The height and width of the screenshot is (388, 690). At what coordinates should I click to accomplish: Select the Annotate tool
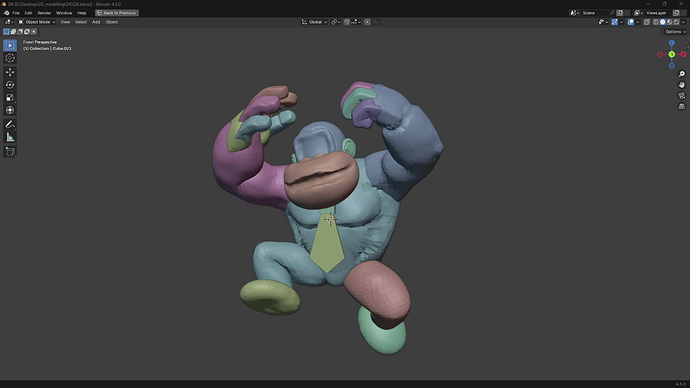click(10, 124)
